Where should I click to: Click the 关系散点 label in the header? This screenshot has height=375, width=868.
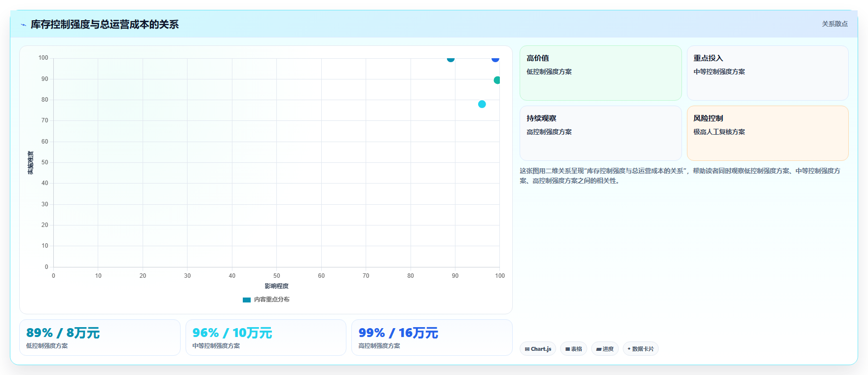(834, 24)
